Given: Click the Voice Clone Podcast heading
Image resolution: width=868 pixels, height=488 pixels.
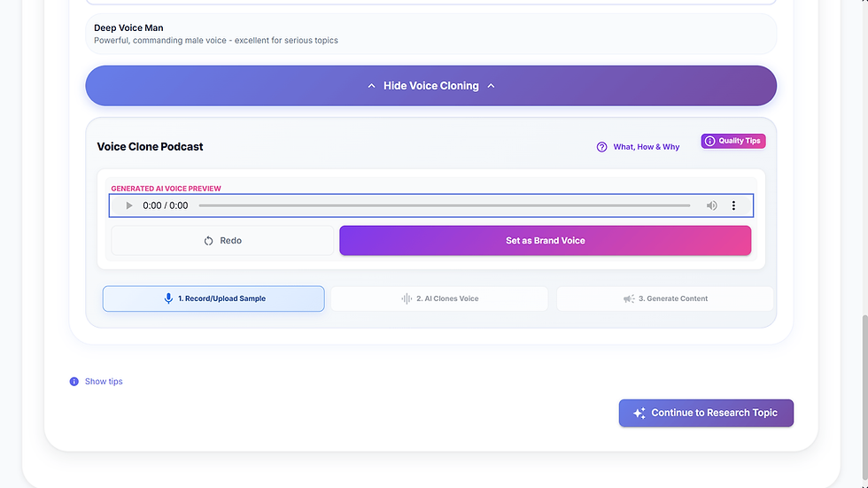Looking at the screenshot, I should 150,147.
